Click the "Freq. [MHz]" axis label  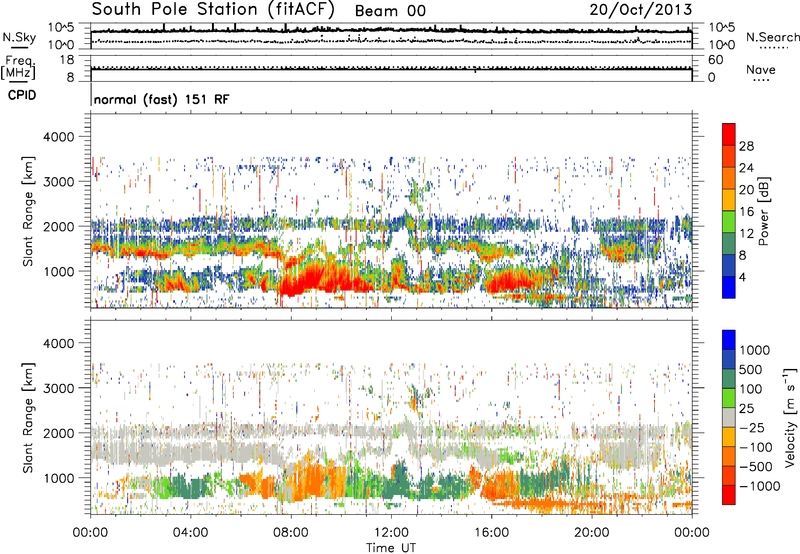[18, 68]
